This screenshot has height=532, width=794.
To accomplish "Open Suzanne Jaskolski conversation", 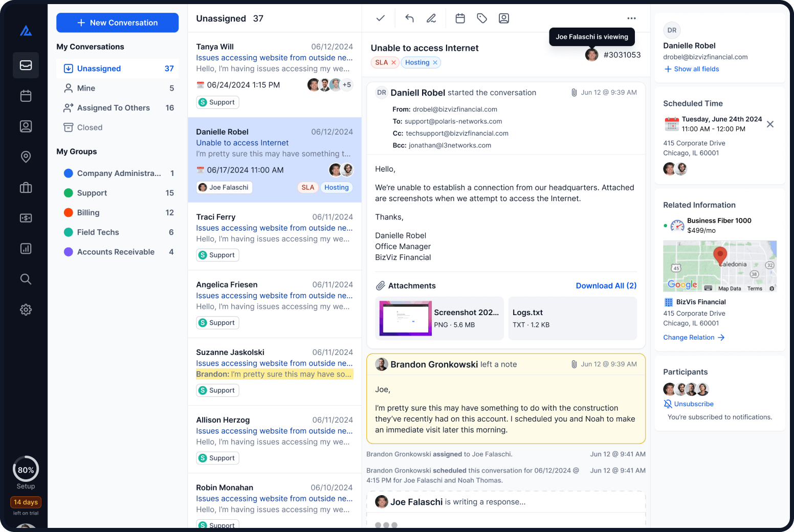I will coord(275,371).
